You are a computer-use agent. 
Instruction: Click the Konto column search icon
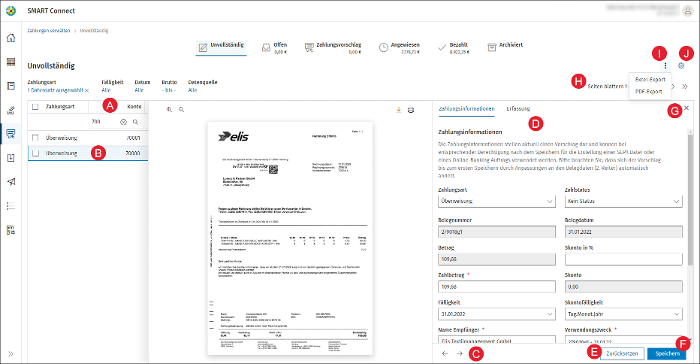pyautogui.click(x=135, y=122)
